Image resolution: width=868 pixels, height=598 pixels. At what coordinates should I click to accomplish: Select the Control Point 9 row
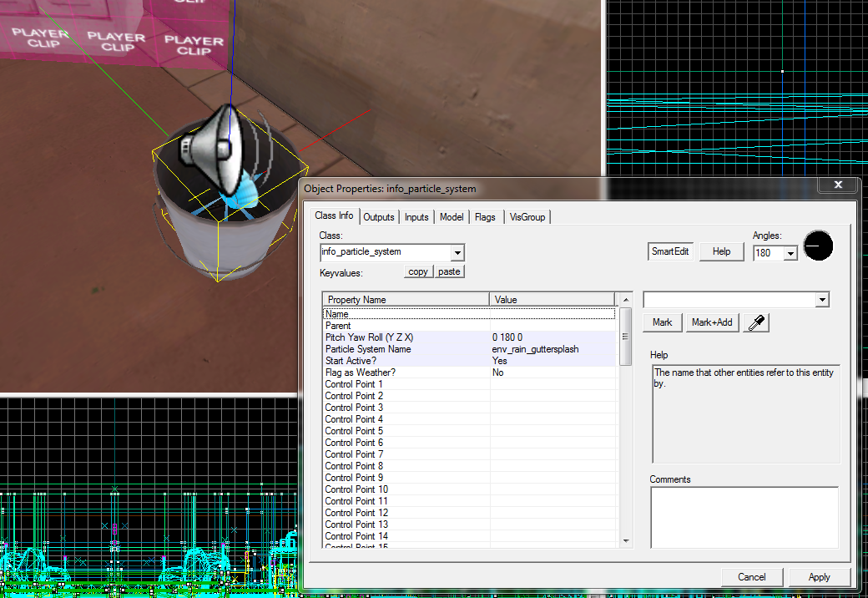(x=469, y=477)
